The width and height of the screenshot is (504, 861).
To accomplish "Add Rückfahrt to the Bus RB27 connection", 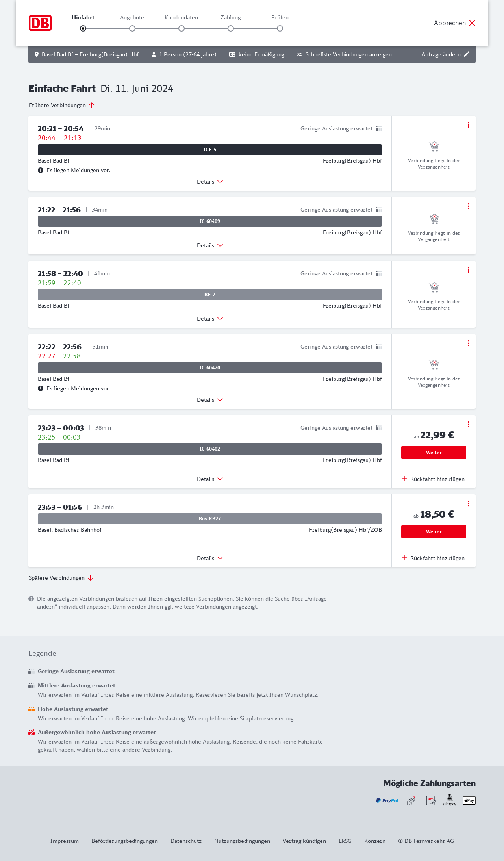I will click(433, 558).
